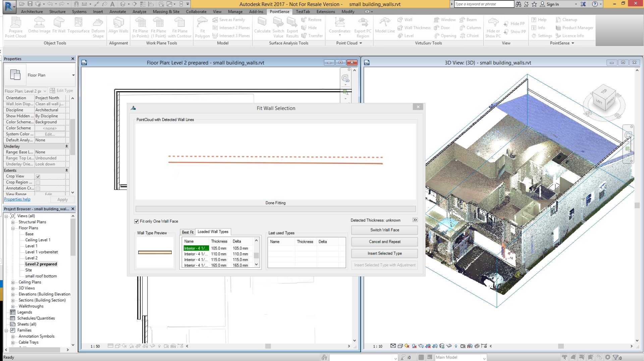The height and width of the screenshot is (361, 644).
Task: Open the Properties help link
Action: 17,200
